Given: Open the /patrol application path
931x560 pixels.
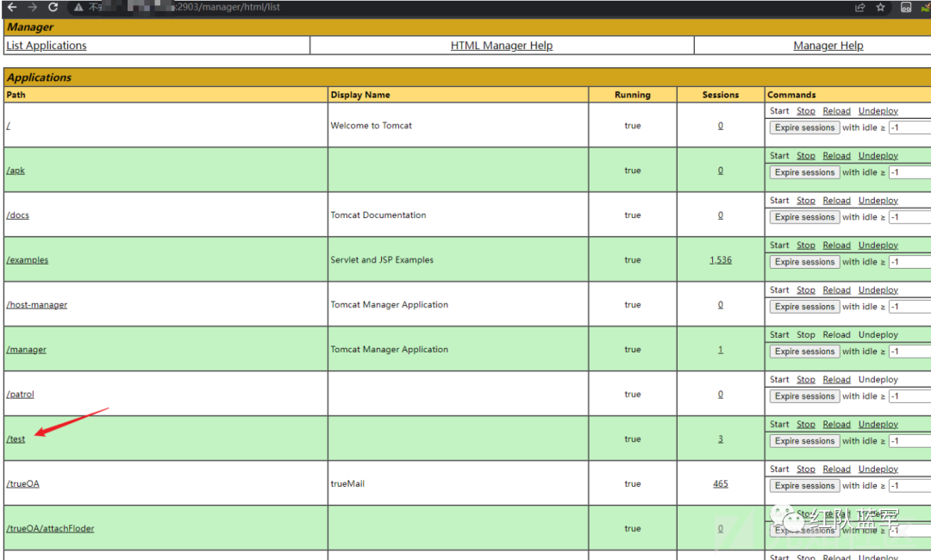Looking at the screenshot, I should tap(20, 395).
